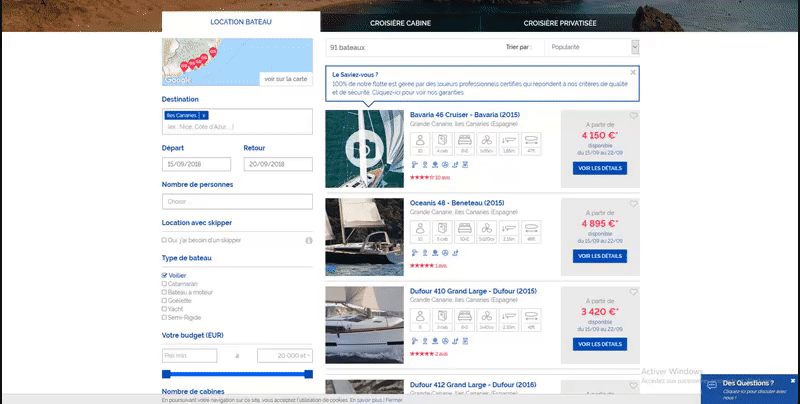This screenshot has width=800, height=404.
Task: Tick the 'j'ai besoin d'un skipper' checkbox
Action: [x=164, y=240]
